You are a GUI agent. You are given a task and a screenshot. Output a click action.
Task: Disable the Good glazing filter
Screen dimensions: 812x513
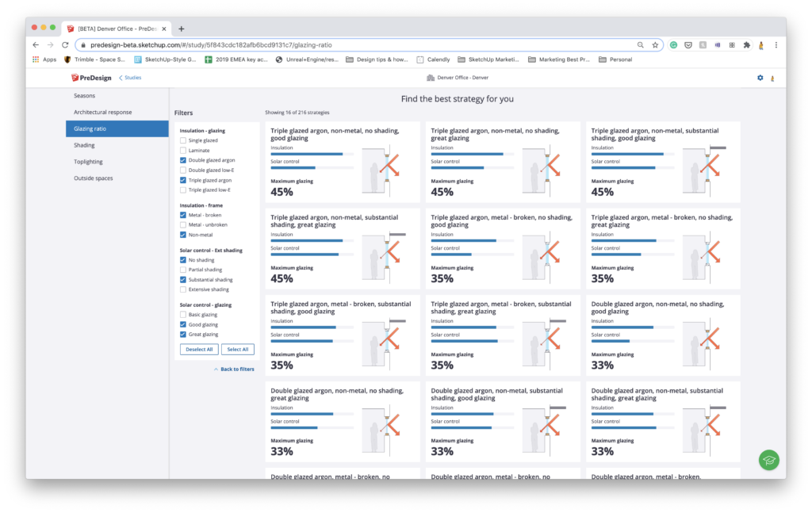183,324
